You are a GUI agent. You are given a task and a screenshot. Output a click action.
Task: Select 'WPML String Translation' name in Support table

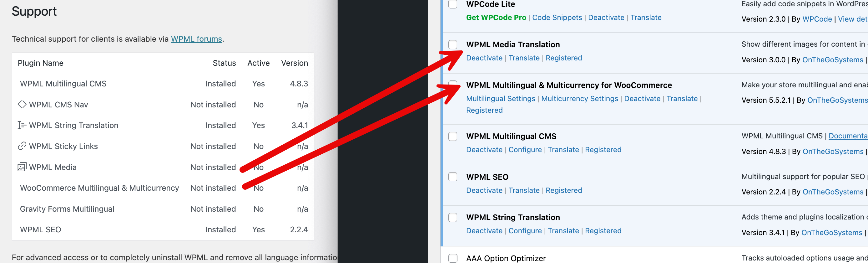click(x=73, y=125)
